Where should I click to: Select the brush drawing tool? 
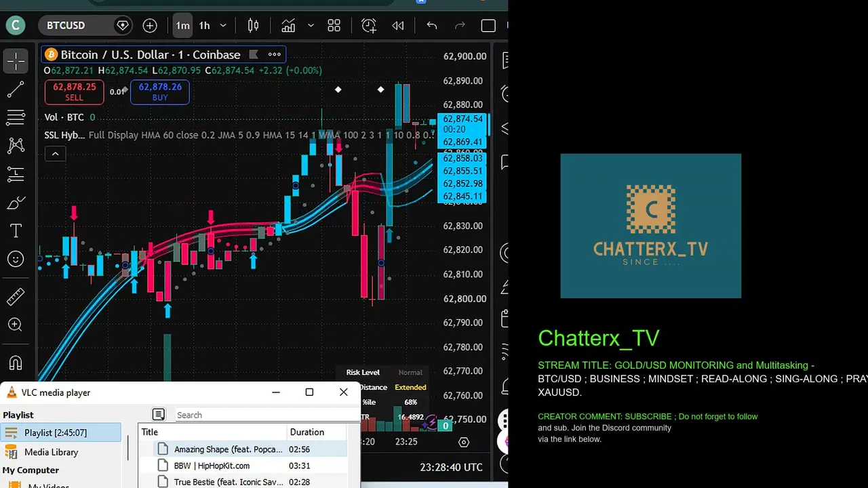[x=16, y=203]
